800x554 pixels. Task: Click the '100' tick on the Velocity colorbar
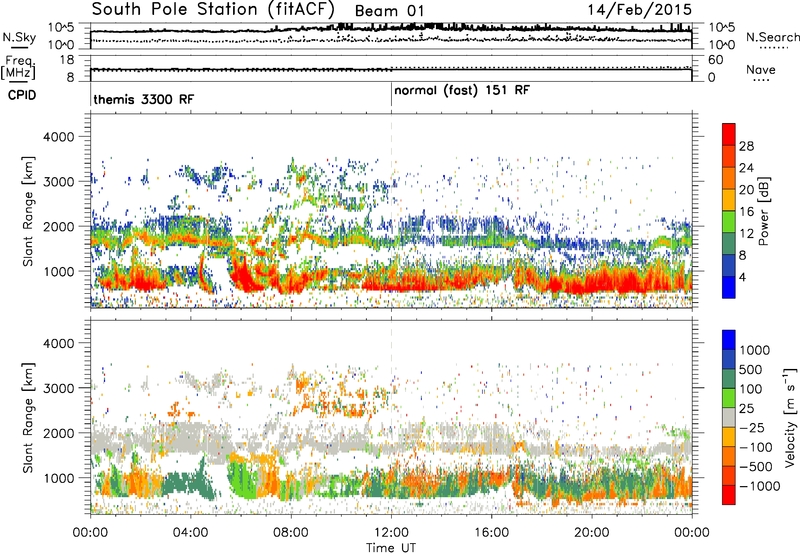[x=751, y=389]
